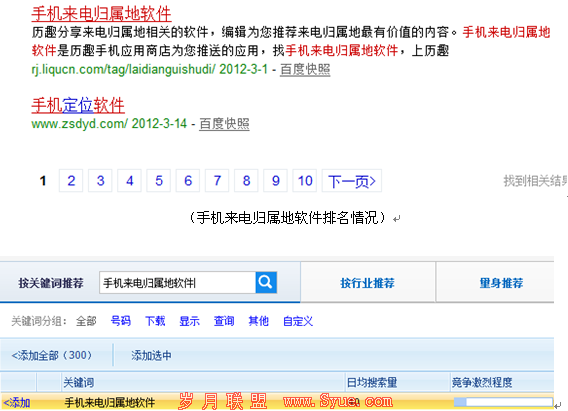
Task: Open the 手机来电归属地软件 result title
Action: [101, 14]
